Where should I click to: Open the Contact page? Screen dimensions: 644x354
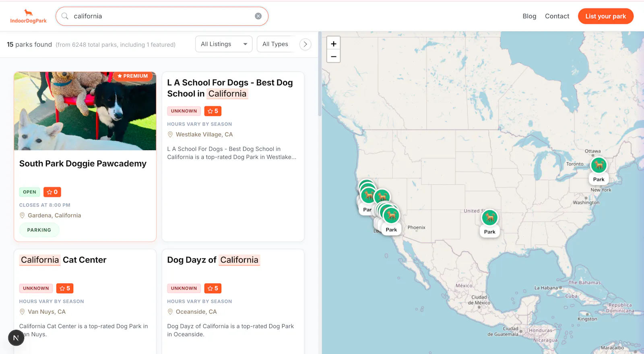point(557,16)
